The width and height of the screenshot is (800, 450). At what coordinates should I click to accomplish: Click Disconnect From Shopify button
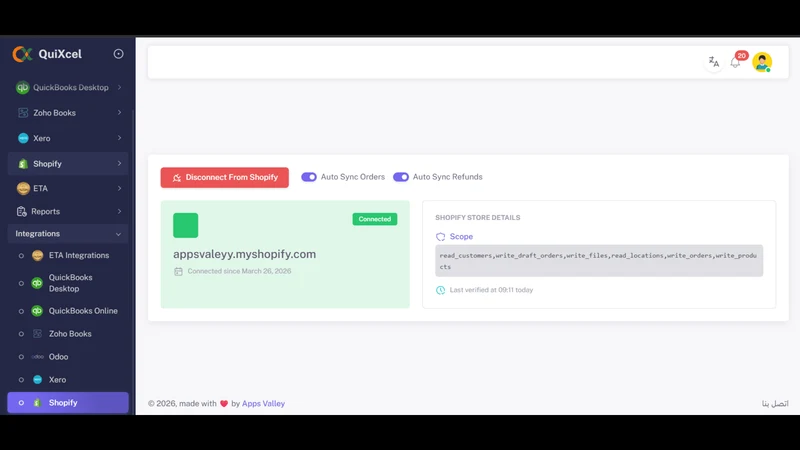click(224, 178)
